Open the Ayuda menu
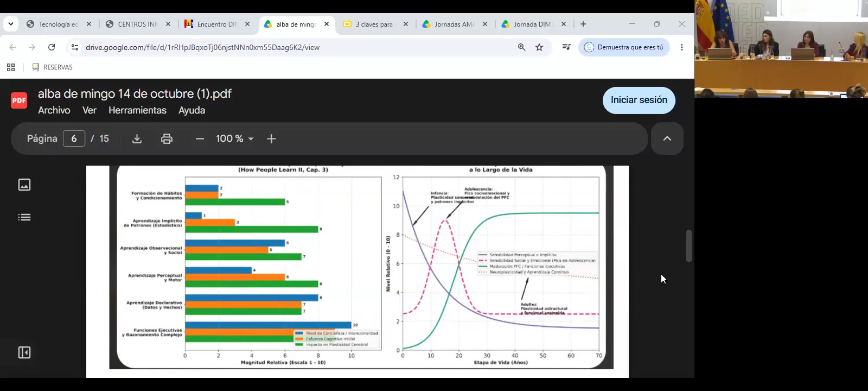The image size is (868, 391). click(192, 110)
